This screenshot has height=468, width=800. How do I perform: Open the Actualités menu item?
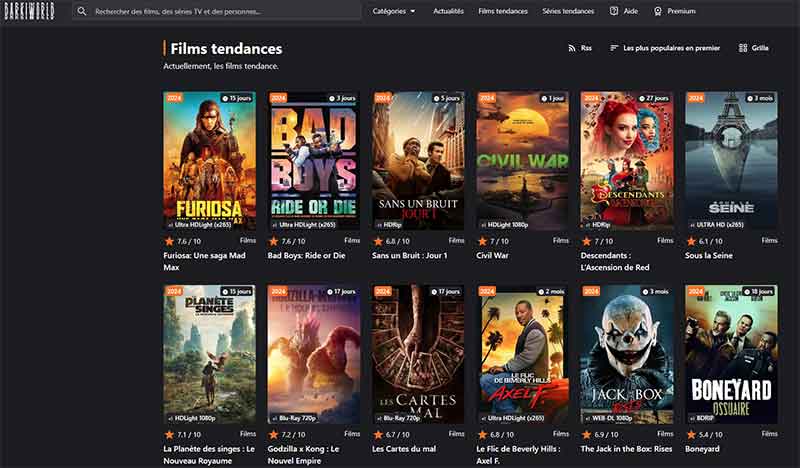click(448, 11)
